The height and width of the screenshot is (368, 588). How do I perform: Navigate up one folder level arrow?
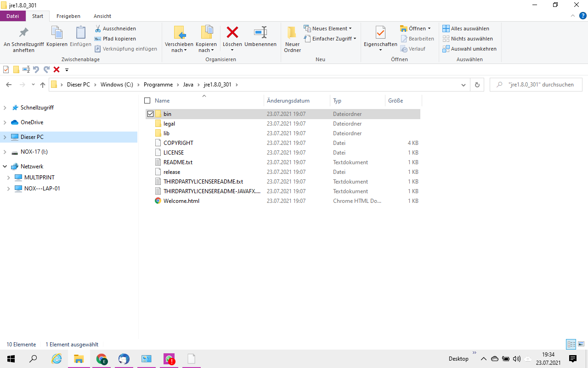(x=43, y=85)
